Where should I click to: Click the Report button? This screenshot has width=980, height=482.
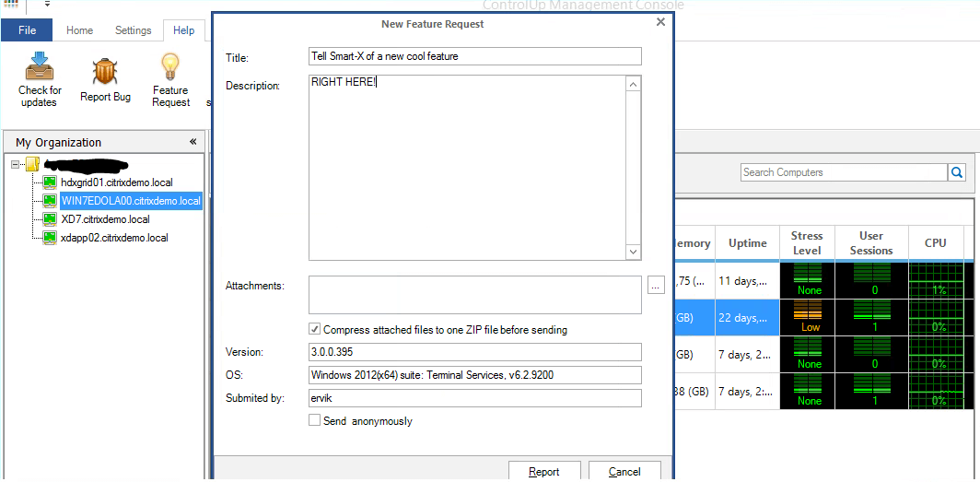pos(544,471)
